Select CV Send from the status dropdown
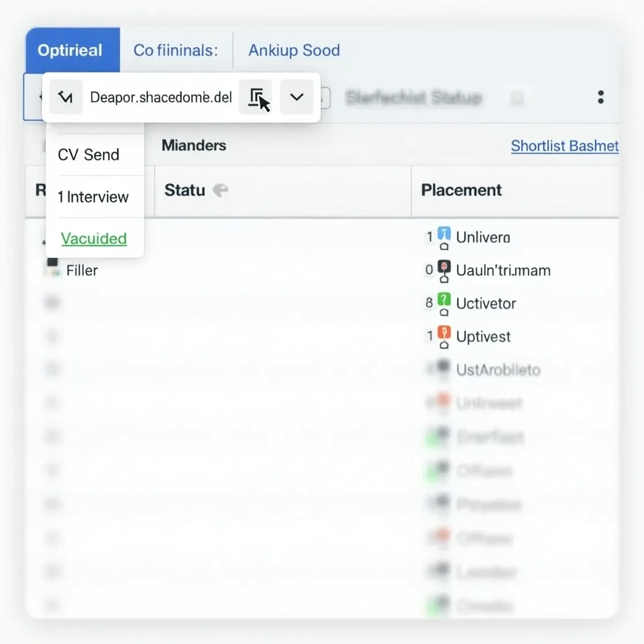The image size is (644, 644). (x=88, y=154)
